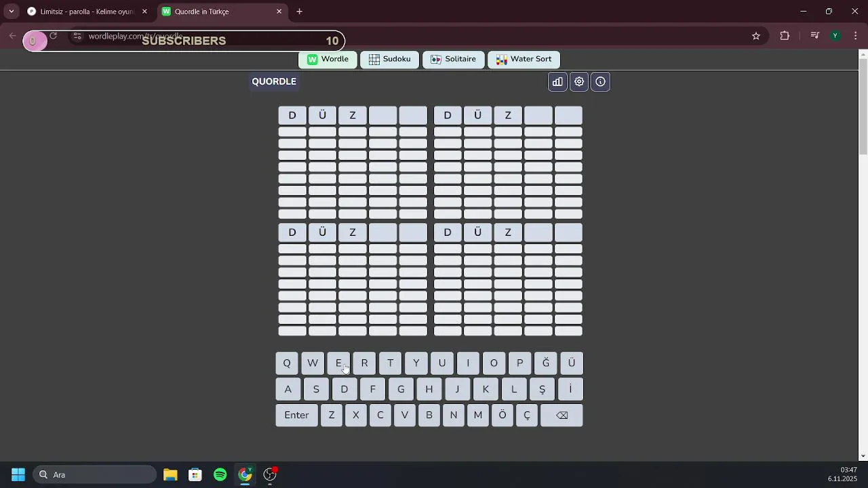Click the taskbar Ara search box
Image resolution: width=868 pixels, height=488 pixels.
coord(96,474)
